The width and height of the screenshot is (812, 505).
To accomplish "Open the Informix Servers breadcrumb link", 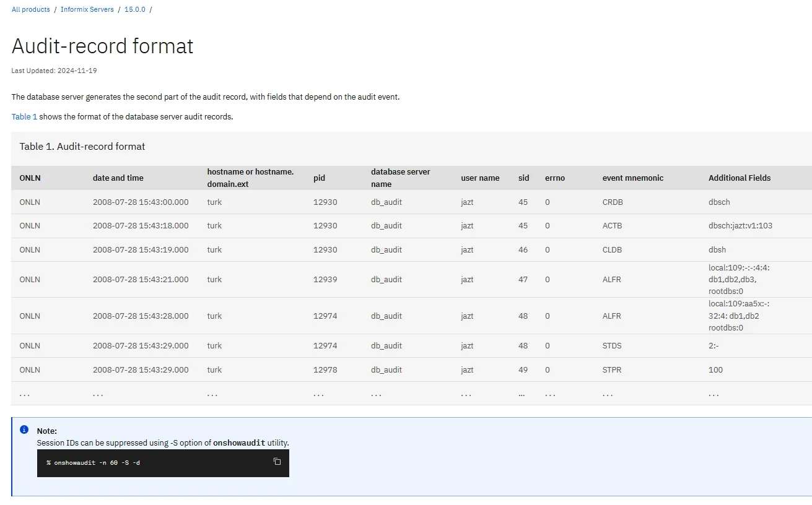I will [87, 9].
